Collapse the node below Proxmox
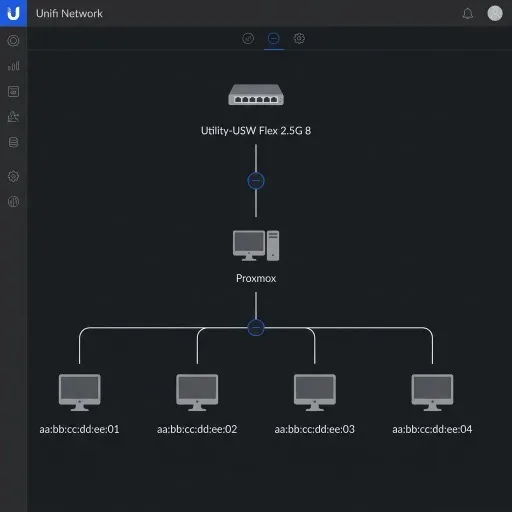 tap(256, 328)
